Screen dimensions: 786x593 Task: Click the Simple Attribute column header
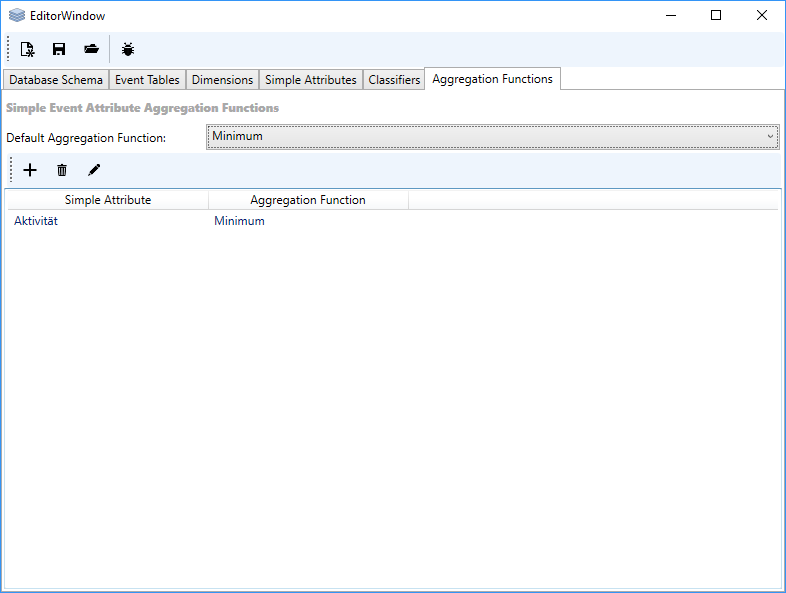[x=108, y=200]
